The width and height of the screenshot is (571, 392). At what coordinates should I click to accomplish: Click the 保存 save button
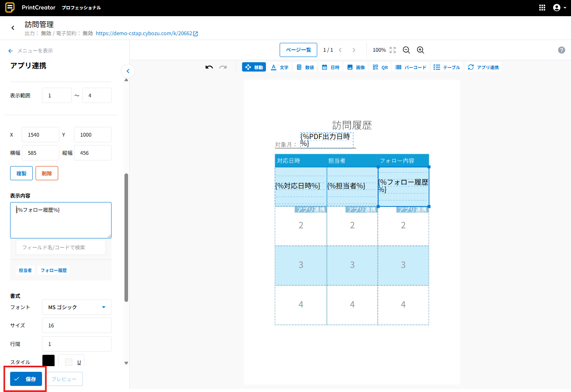click(26, 379)
